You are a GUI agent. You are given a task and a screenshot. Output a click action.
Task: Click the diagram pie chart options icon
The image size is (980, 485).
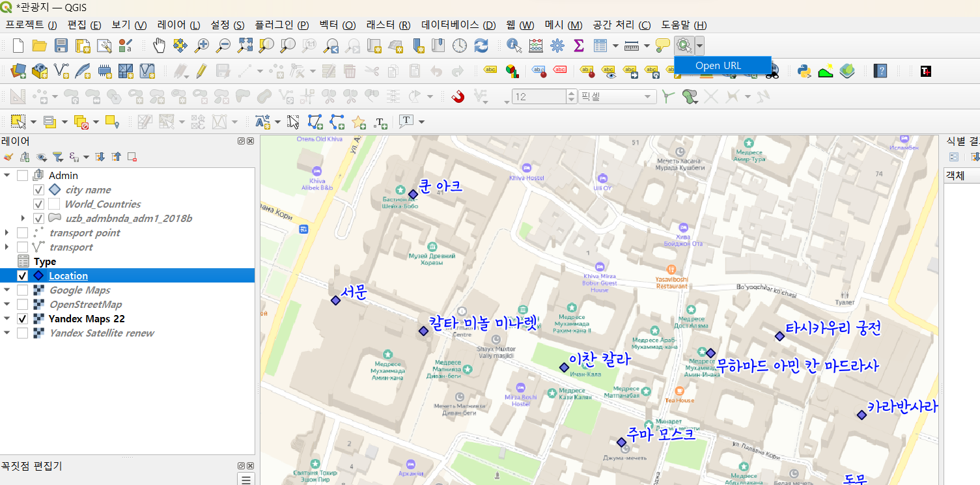tap(512, 71)
